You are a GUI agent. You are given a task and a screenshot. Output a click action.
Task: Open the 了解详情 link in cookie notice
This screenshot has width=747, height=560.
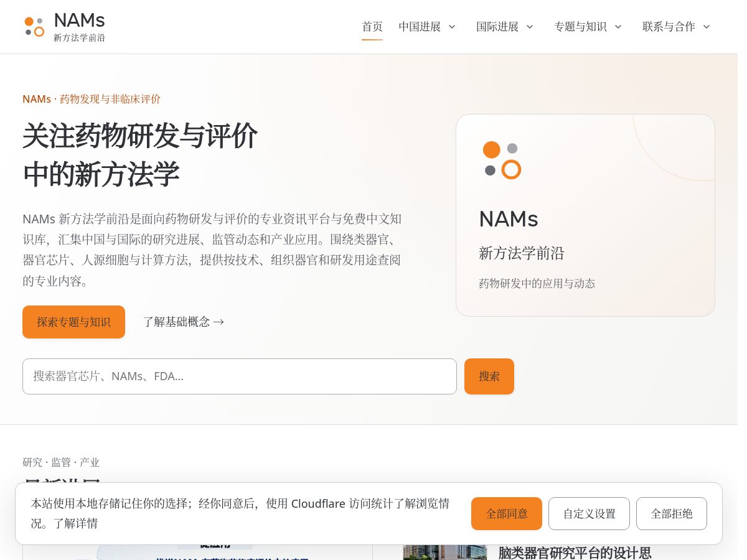tap(75, 523)
